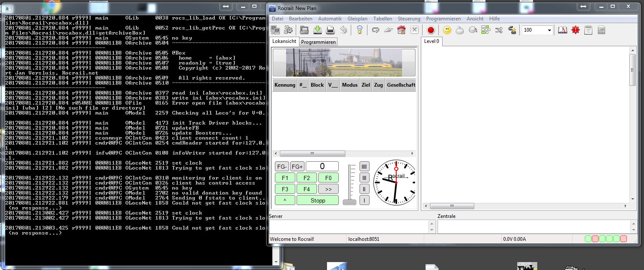Click the house home icon in toolbar
Viewport: 644px width, 270px height.
point(401,30)
